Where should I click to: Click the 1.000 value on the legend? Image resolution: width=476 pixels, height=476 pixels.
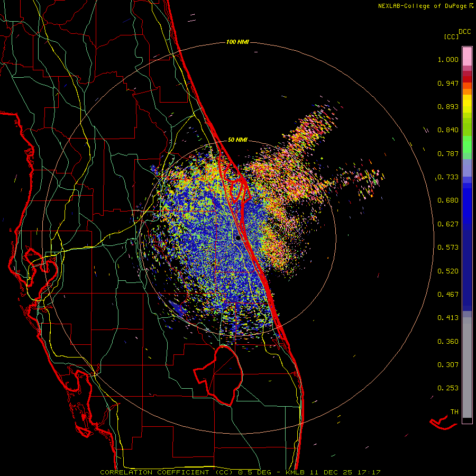448,59
